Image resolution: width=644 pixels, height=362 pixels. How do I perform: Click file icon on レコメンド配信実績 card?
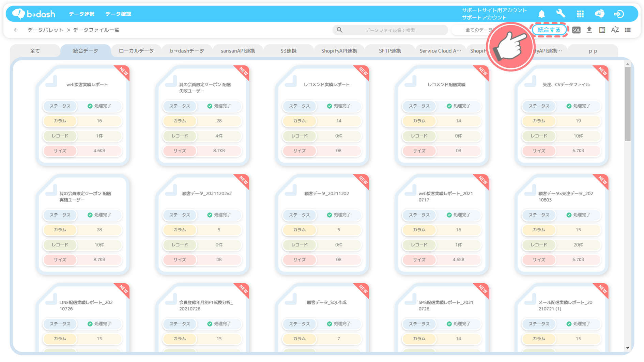click(x=411, y=82)
